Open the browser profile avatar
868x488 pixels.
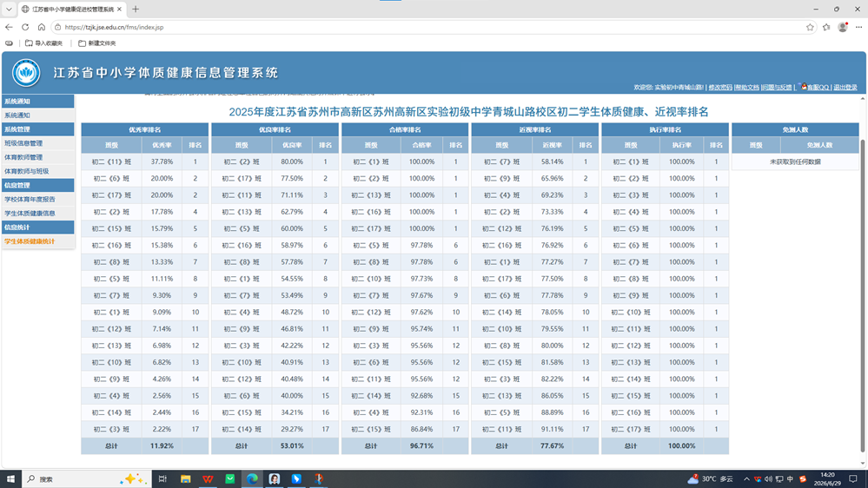coord(843,27)
